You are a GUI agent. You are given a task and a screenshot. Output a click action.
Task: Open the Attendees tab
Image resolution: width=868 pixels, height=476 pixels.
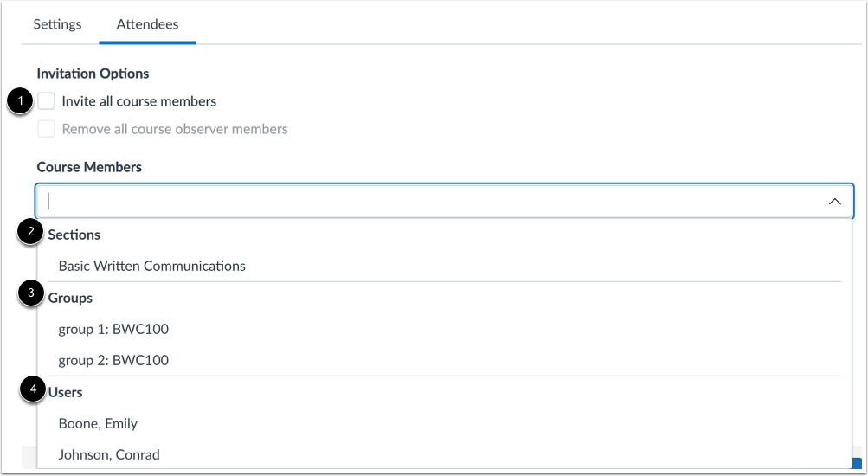148,24
